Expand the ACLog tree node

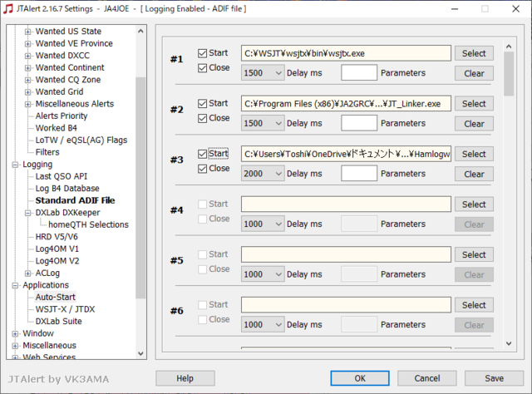click(x=27, y=273)
